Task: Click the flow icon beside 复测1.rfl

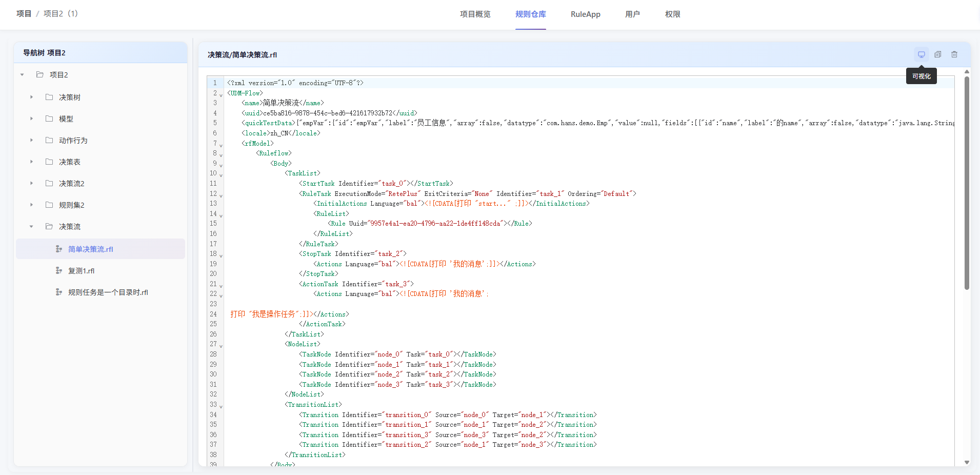Action: 59,271
